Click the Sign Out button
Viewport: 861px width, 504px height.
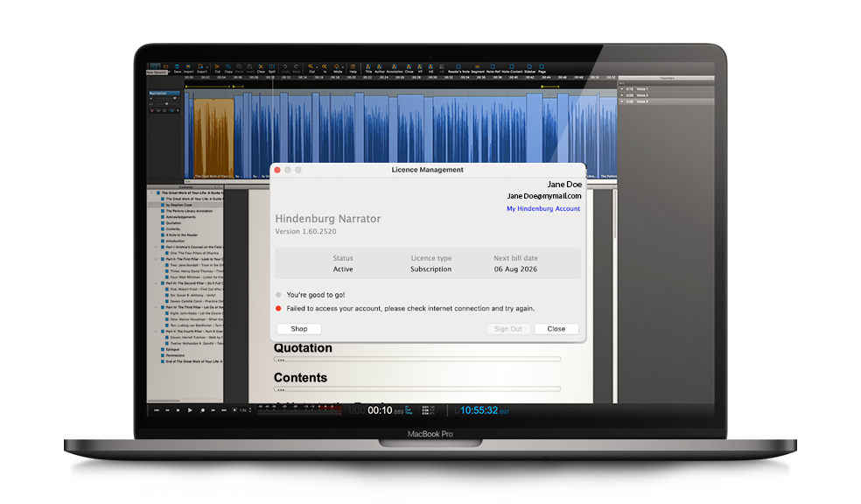click(508, 329)
